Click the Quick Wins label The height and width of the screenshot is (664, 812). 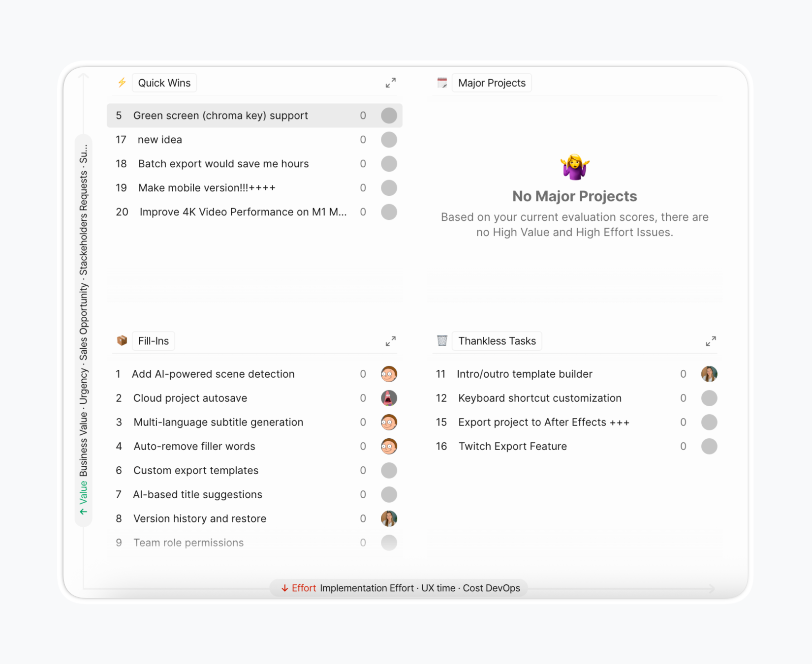point(164,83)
